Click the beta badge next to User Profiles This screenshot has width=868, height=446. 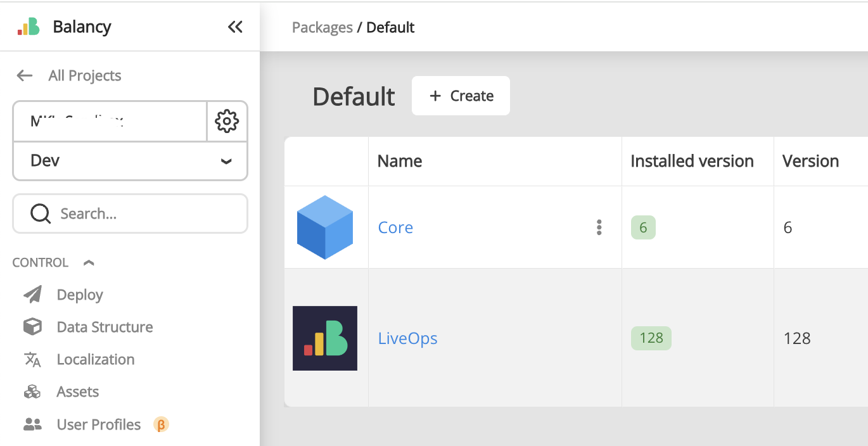(x=161, y=424)
